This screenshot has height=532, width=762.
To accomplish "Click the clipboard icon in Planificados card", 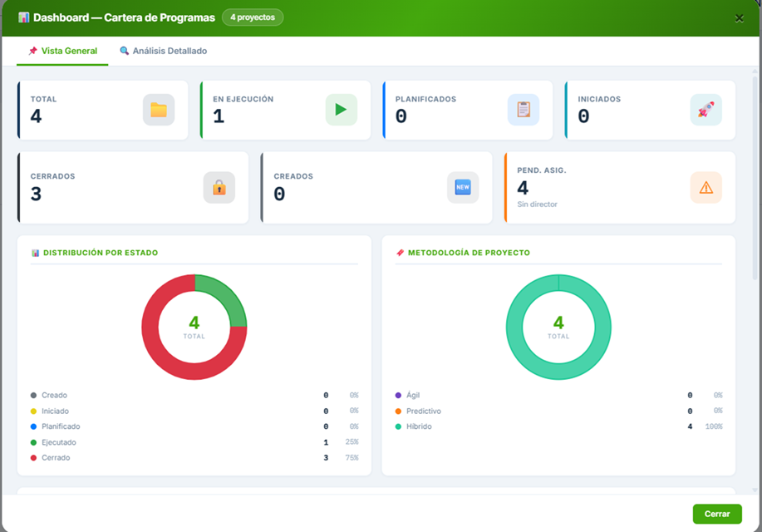I will pyautogui.click(x=524, y=110).
